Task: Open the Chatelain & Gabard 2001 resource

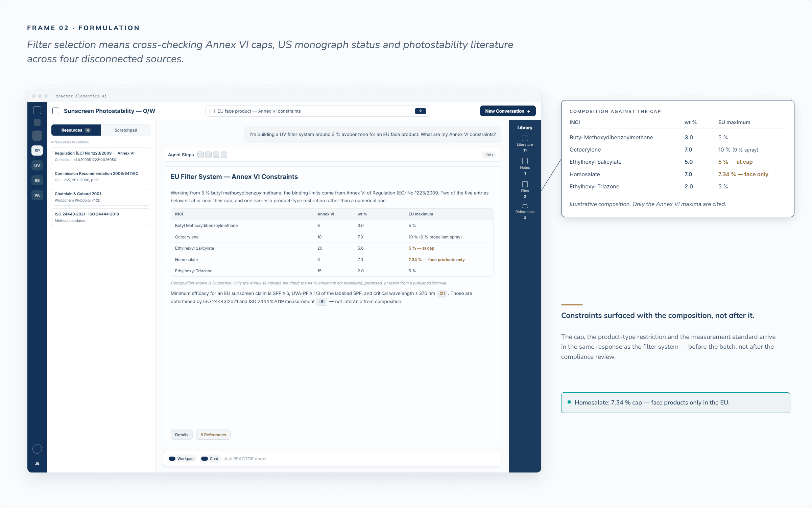Action: 101,197
